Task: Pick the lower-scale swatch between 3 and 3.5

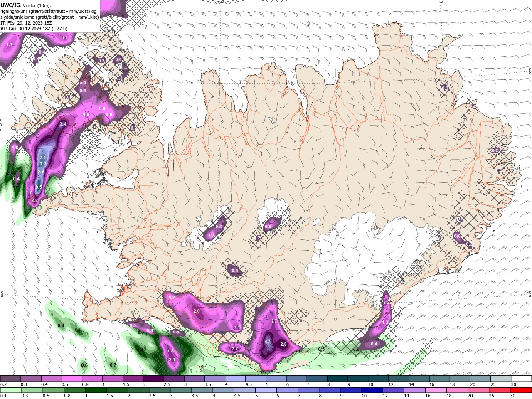Action: pos(181,390)
